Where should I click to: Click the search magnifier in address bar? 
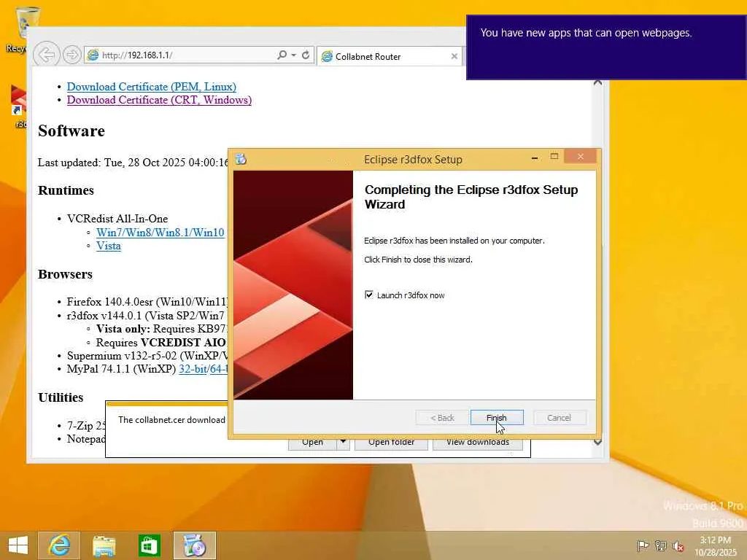(282, 55)
